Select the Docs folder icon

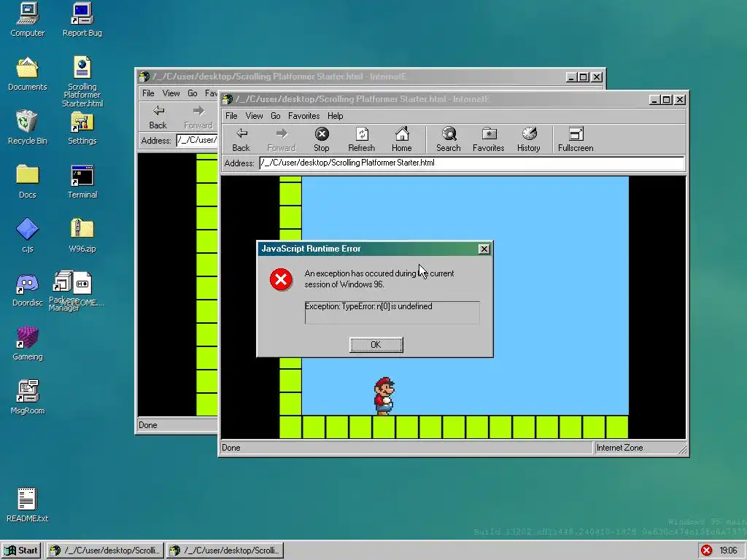[x=27, y=182]
